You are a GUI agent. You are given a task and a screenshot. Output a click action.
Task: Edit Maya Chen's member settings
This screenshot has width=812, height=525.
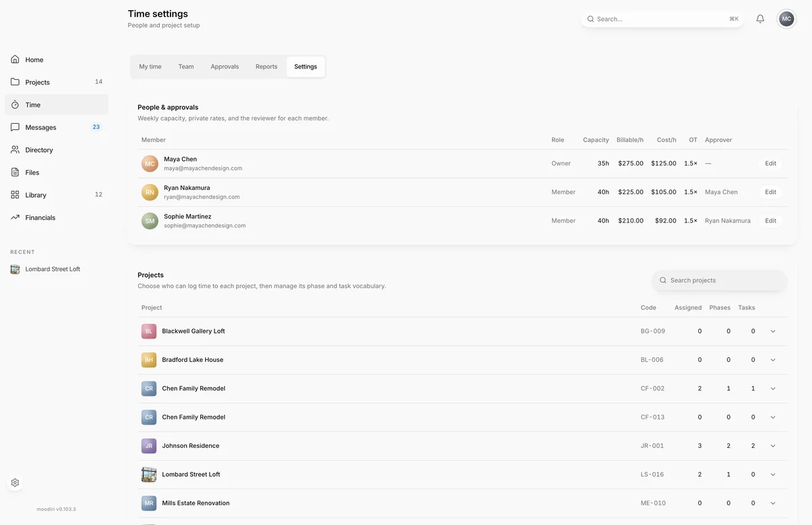click(771, 164)
